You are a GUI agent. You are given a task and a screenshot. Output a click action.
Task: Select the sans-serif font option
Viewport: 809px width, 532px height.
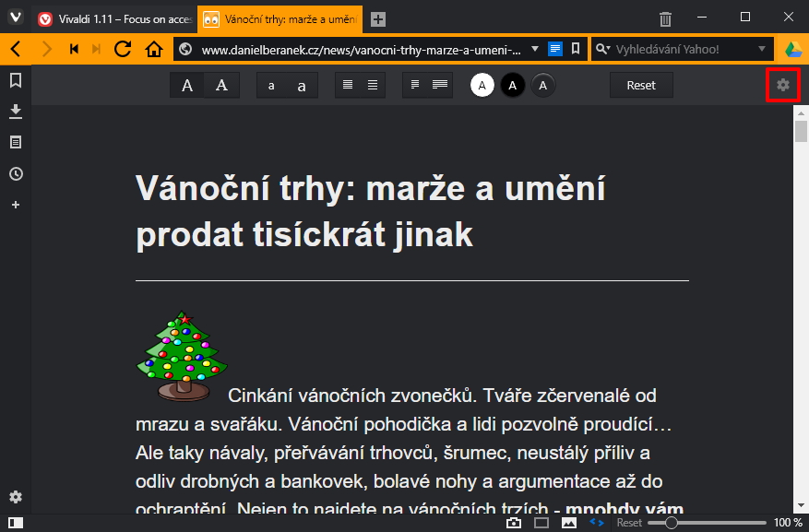(x=187, y=85)
